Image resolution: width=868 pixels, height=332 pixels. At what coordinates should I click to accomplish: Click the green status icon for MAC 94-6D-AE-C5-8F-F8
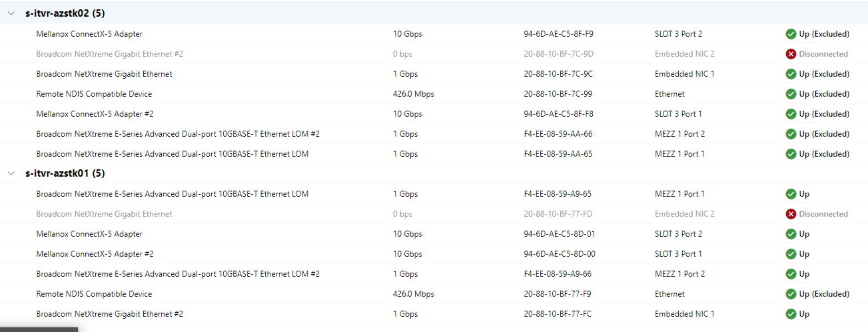pyautogui.click(x=791, y=114)
